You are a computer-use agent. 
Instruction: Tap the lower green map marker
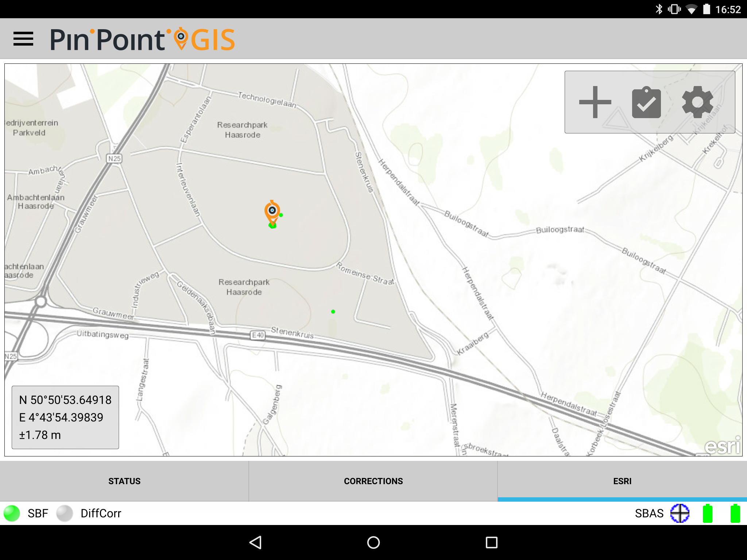click(x=333, y=312)
